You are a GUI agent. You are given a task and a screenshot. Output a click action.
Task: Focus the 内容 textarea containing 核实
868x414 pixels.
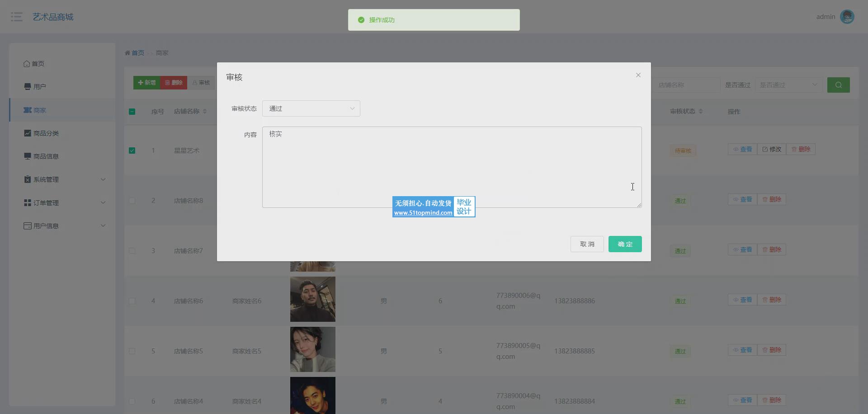(x=452, y=167)
